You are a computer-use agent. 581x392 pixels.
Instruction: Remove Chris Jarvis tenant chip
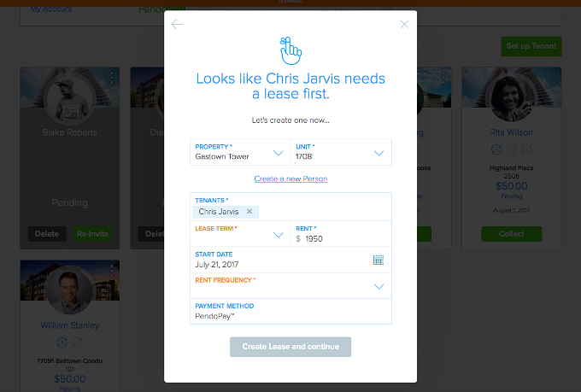click(x=249, y=211)
